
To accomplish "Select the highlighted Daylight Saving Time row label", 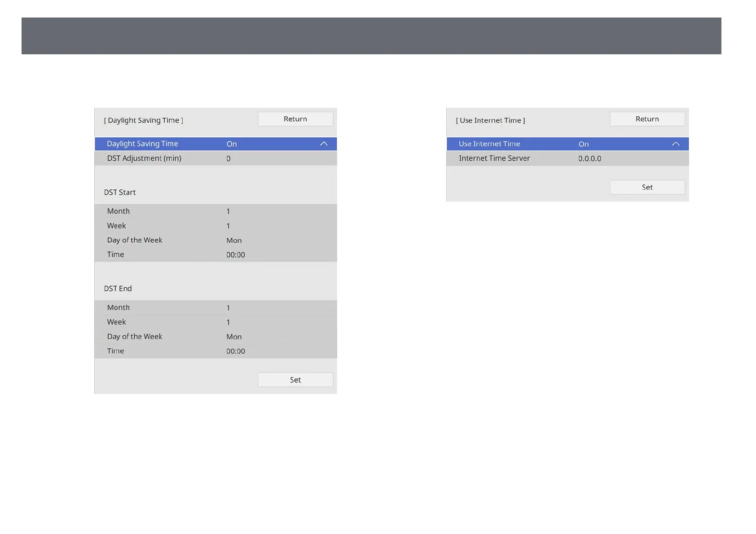I will point(142,144).
